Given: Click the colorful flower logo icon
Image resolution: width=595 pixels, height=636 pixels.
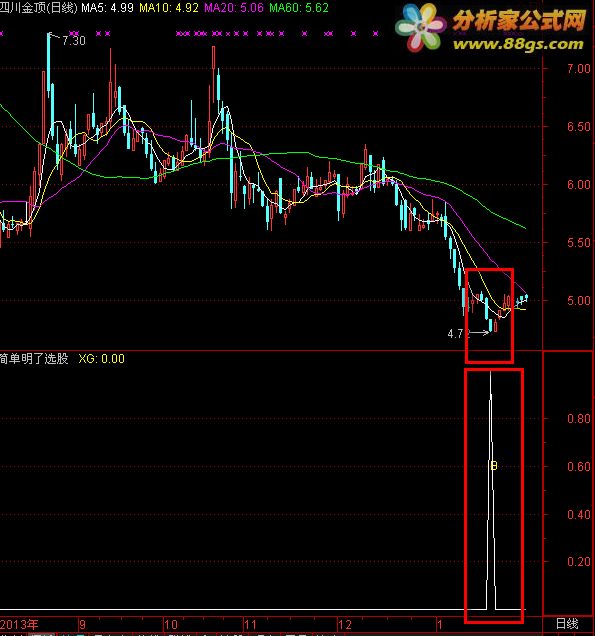Looking at the screenshot, I should [x=420, y=27].
